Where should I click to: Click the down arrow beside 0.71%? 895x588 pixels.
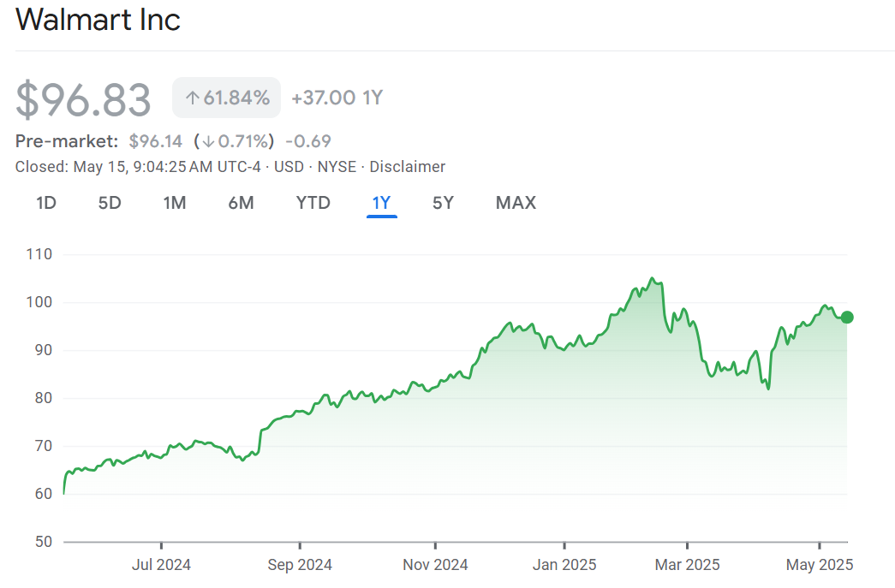coord(207,141)
